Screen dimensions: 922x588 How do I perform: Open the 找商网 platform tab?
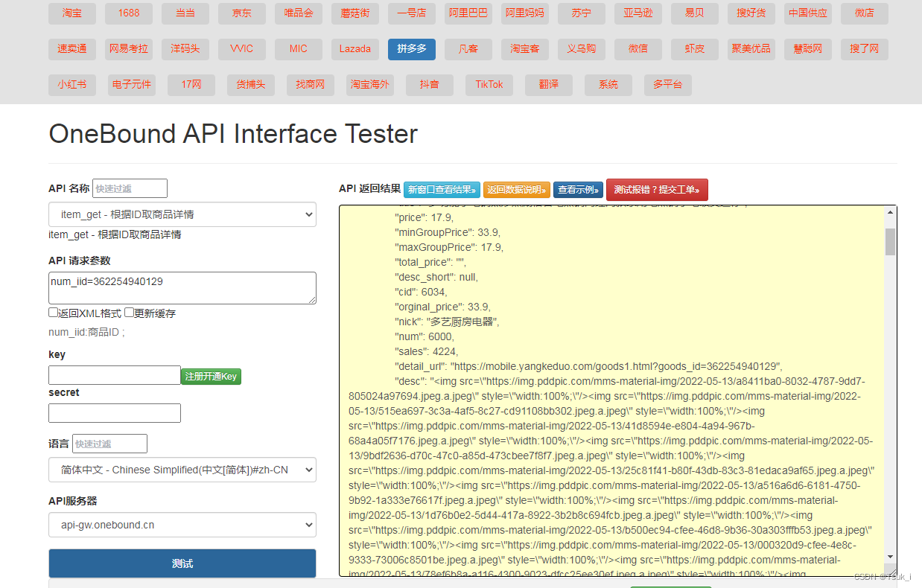coord(311,85)
